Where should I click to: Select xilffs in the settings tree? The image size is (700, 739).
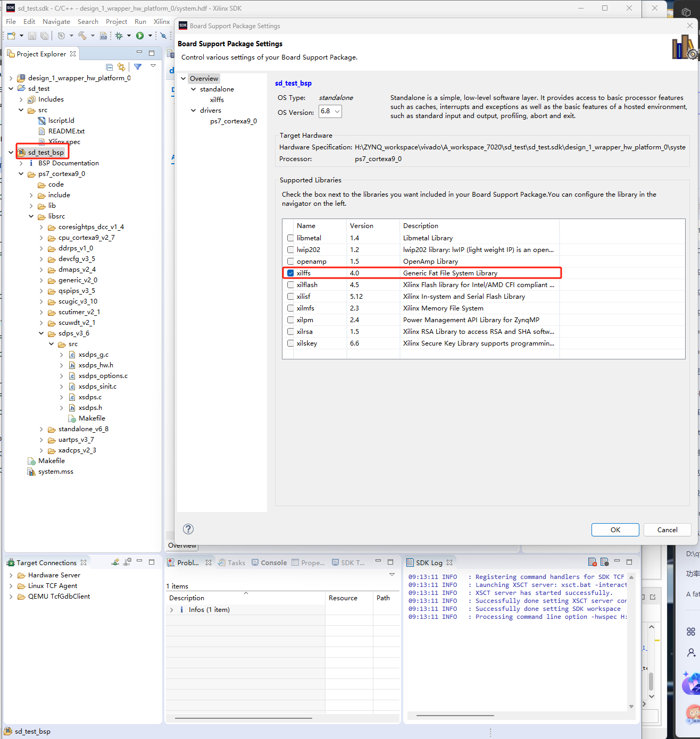pyautogui.click(x=217, y=100)
